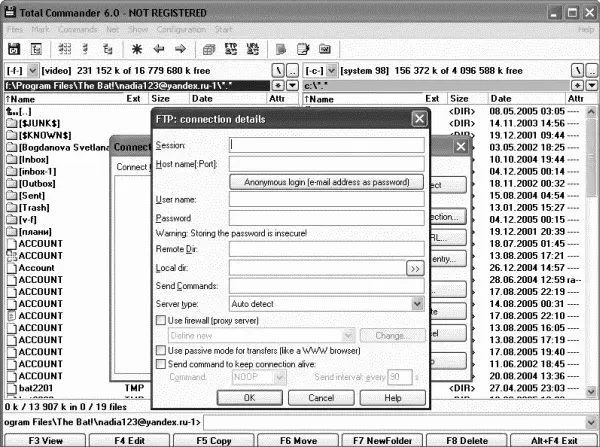
Task: Click the >> browse button for Local dir
Action: 415,268
